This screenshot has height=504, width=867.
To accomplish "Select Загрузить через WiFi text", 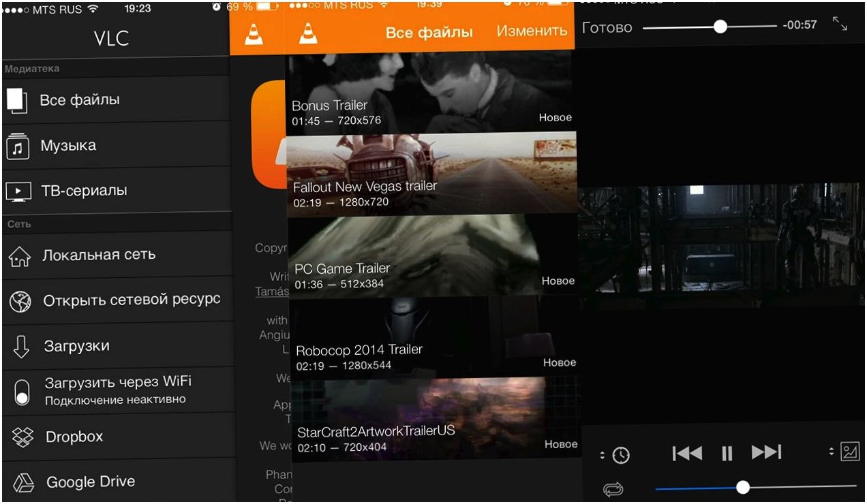I will tap(118, 382).
